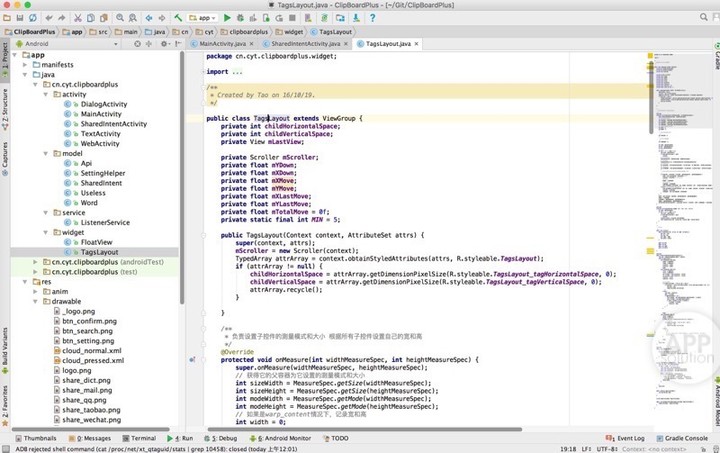Open the Build Variants side tab

tap(5, 350)
